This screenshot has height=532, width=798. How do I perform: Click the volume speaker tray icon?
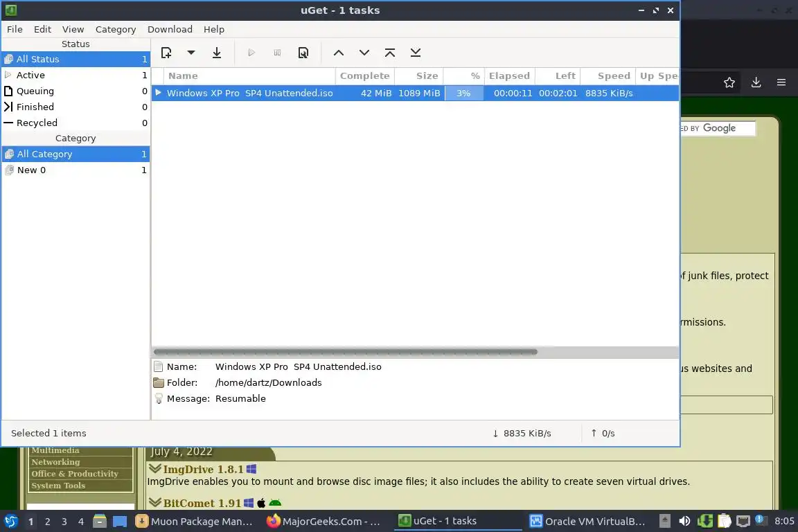[685, 522]
